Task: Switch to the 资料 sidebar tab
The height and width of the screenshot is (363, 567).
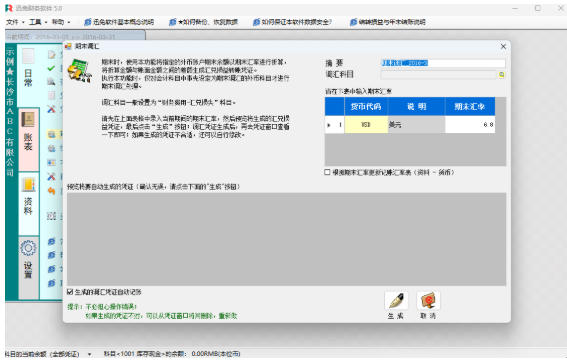Action: [x=28, y=204]
